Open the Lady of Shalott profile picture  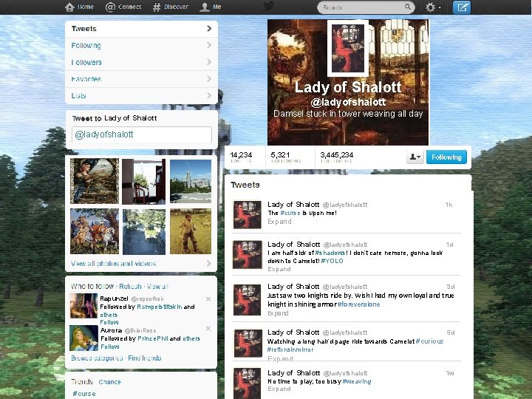coord(348,48)
